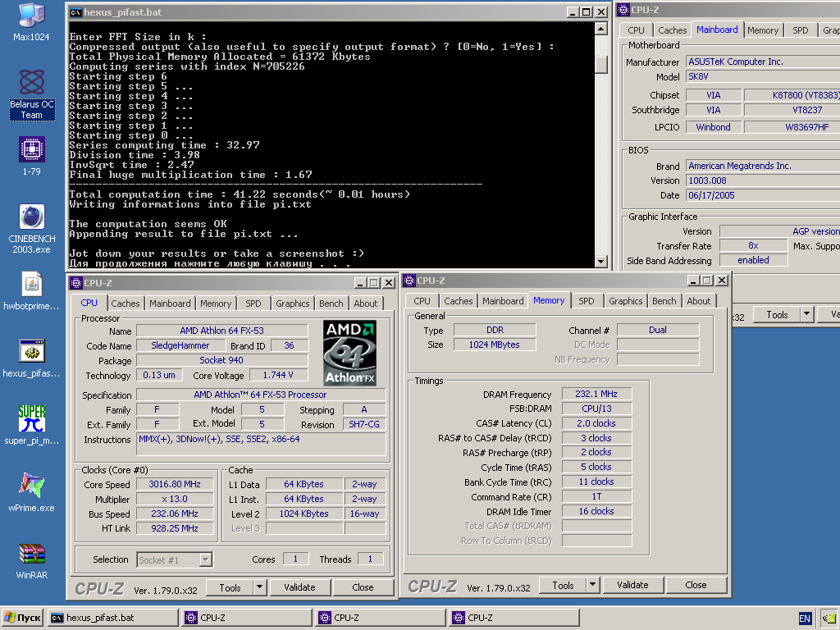
Task: Switch to the third CPU-Z taskbar button
Action: [514, 618]
